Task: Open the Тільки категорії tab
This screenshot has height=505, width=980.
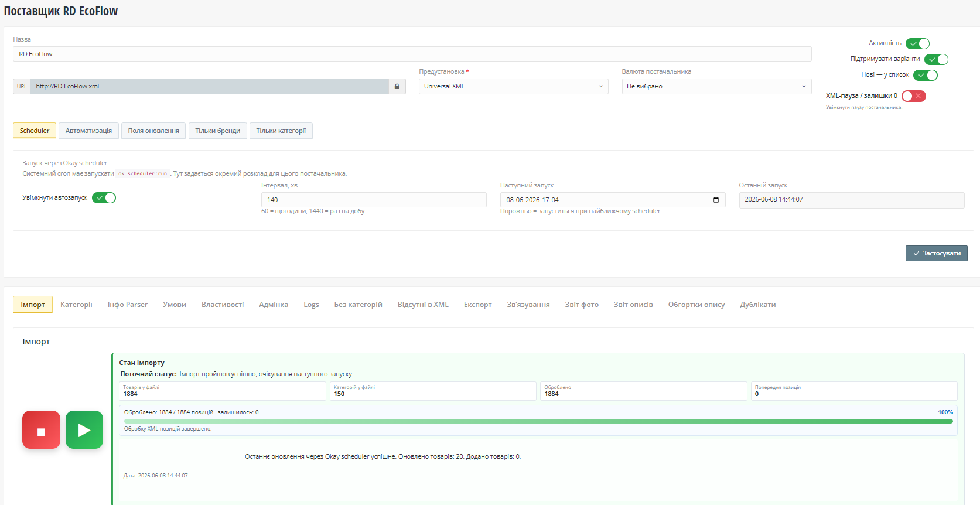Action: [x=281, y=131]
